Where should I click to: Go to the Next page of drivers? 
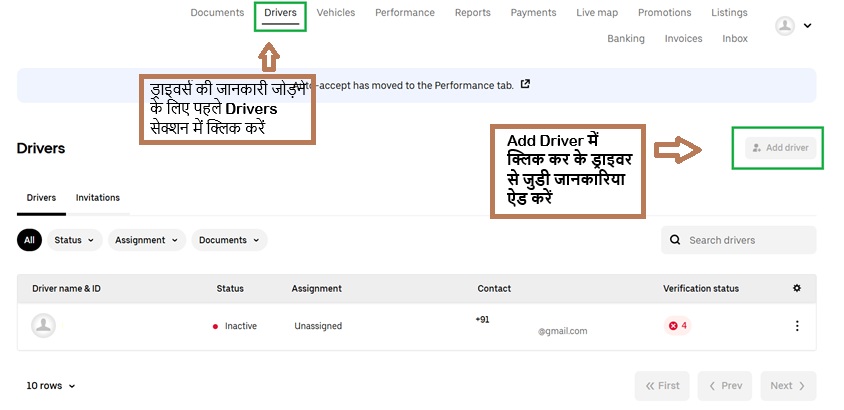787,386
